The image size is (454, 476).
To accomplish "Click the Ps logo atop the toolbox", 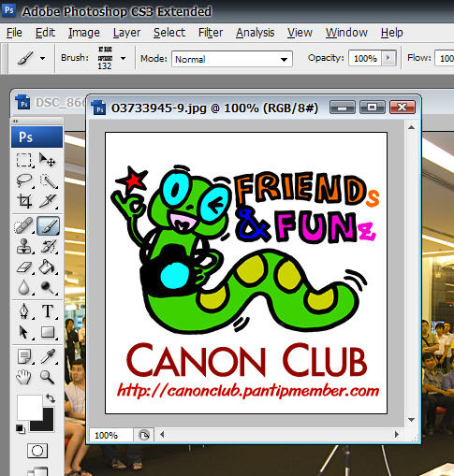I will pyautogui.click(x=37, y=137).
